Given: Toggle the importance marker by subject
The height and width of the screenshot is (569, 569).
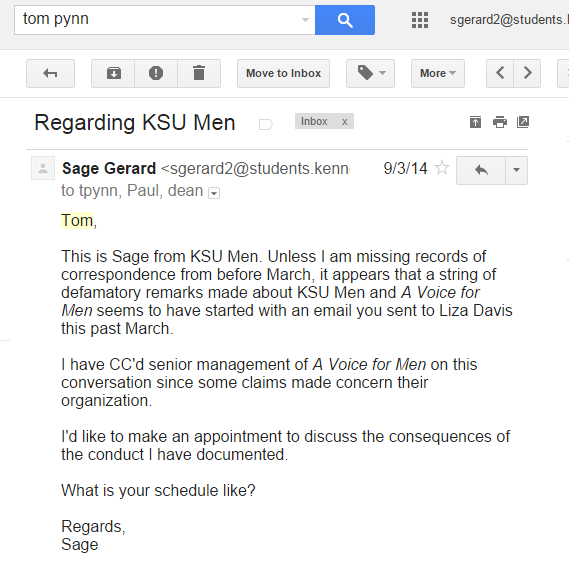Looking at the screenshot, I should pos(266,124).
